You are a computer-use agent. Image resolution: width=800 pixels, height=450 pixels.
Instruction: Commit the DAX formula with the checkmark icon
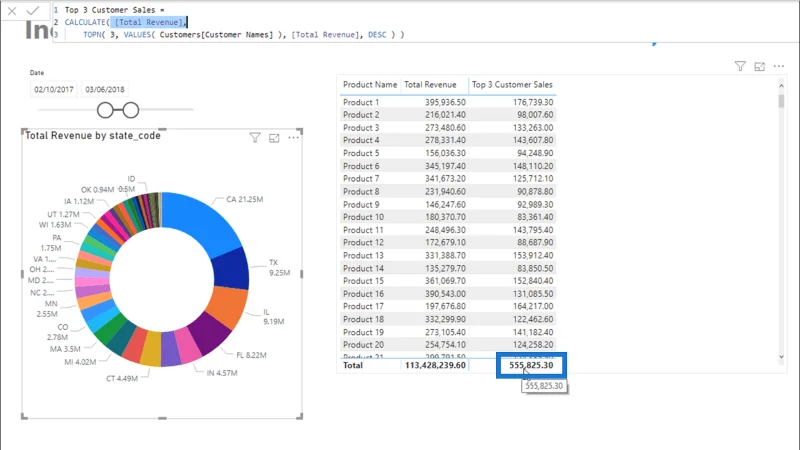pos(33,11)
